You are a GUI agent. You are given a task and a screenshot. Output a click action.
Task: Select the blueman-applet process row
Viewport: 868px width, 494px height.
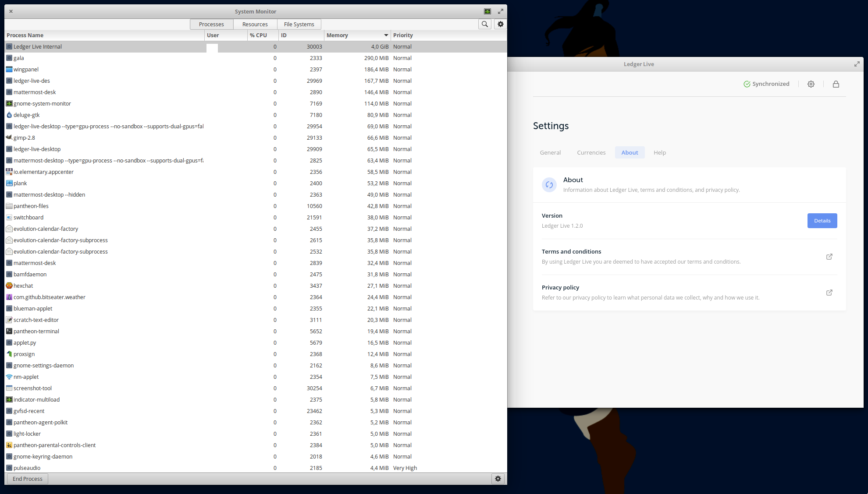[256, 308]
